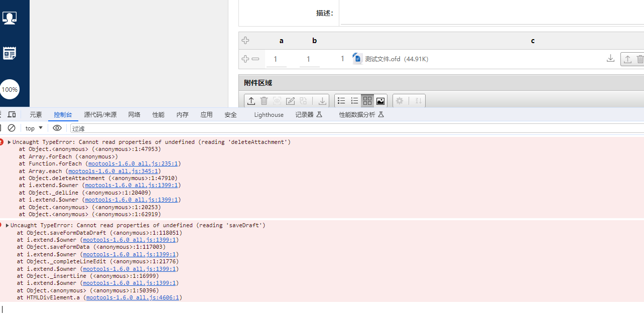Screen dimensions: 644x328
Task: Insert a line with row plus icon
Action: point(245,59)
